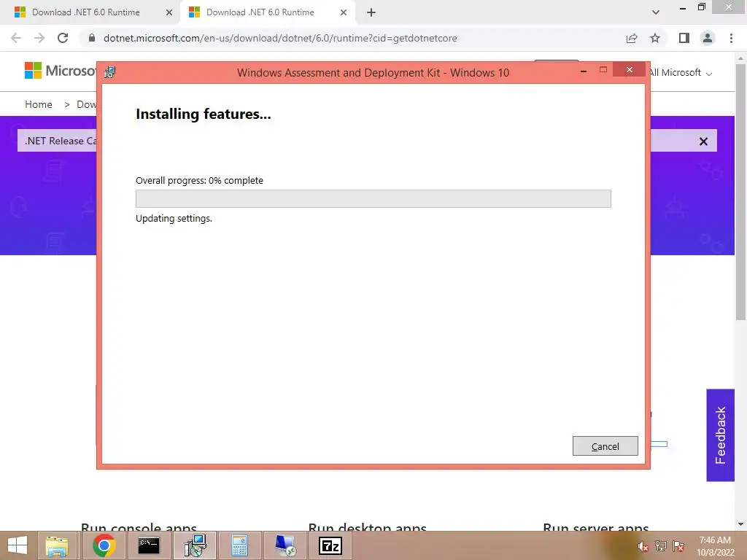This screenshot has height=560, width=747.
Task: Click the overall progress bar in installer
Action: click(x=373, y=198)
